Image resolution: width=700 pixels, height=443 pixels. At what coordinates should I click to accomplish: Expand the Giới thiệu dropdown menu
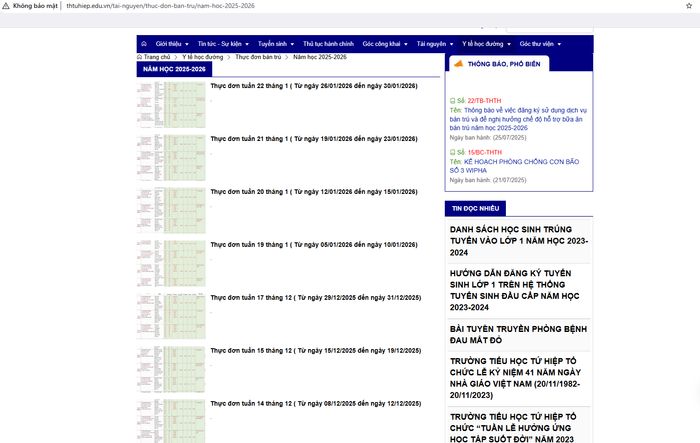pyautogui.click(x=172, y=44)
